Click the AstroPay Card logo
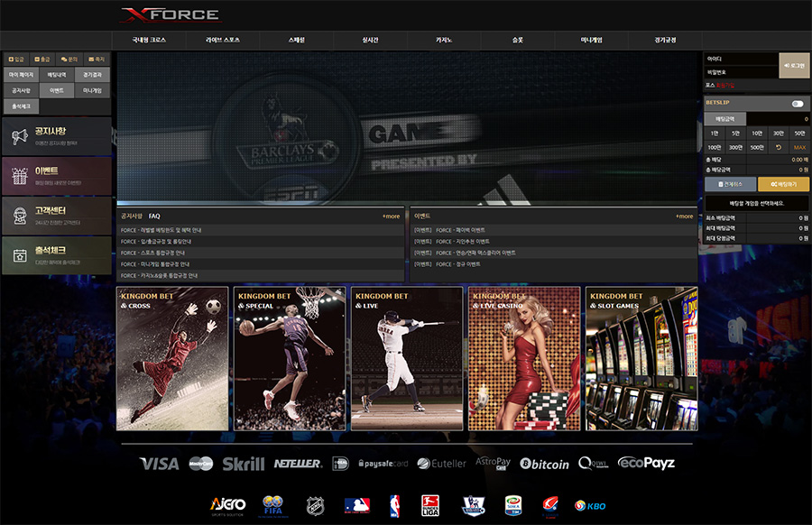Image resolution: width=812 pixels, height=525 pixels. coord(493,463)
